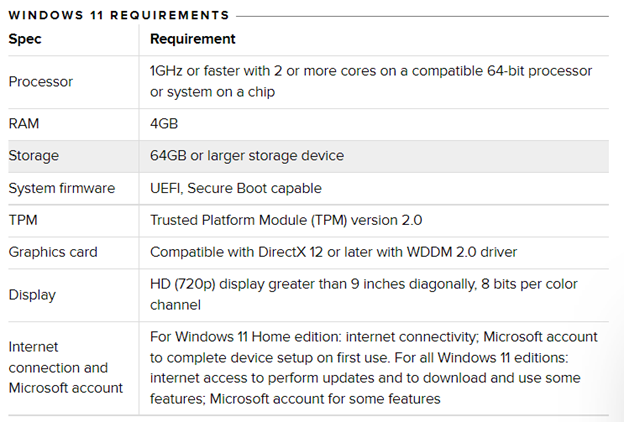Select Internet connection and Microsoft account label

tap(66, 367)
